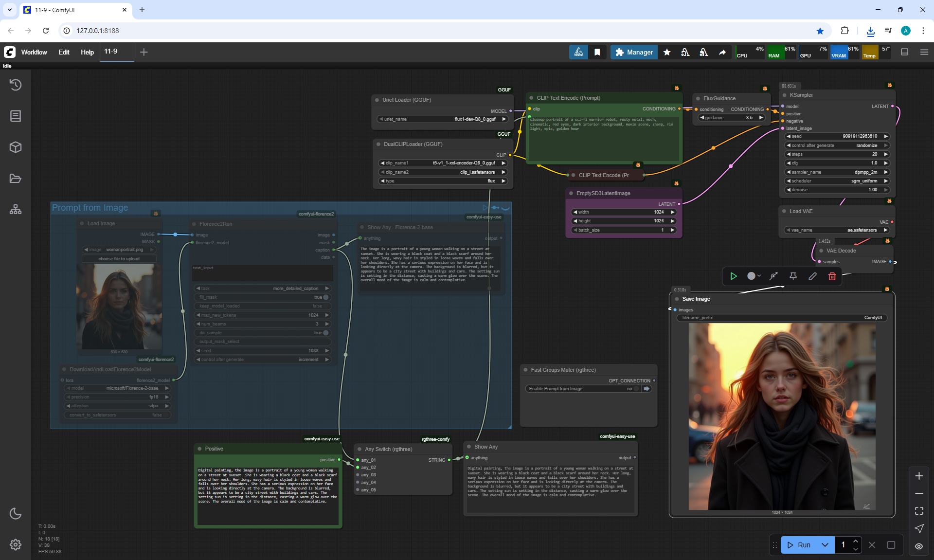Click choose file to upload button
Image resolution: width=934 pixels, height=560 pixels.
pyautogui.click(x=119, y=259)
